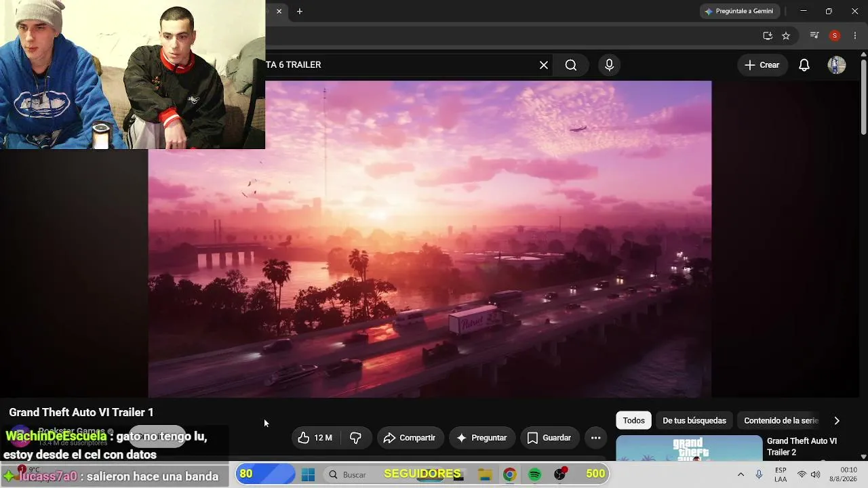Open more actions three-dot menu under video
The width and height of the screenshot is (868, 488).
click(x=596, y=438)
